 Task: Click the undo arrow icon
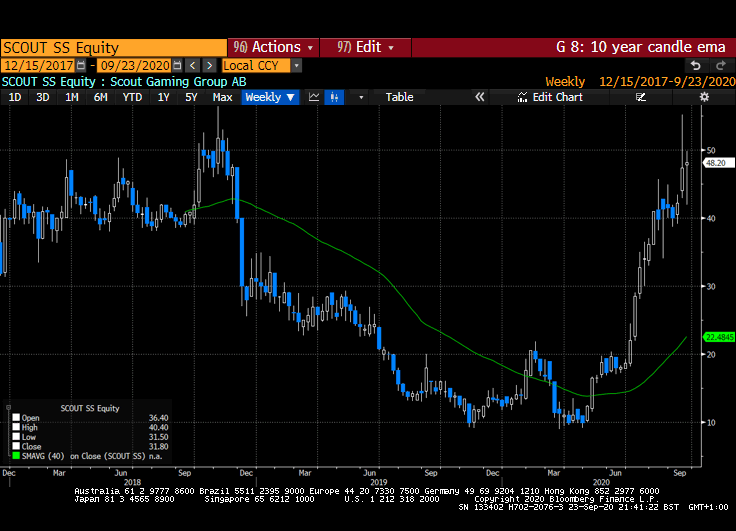(x=696, y=65)
